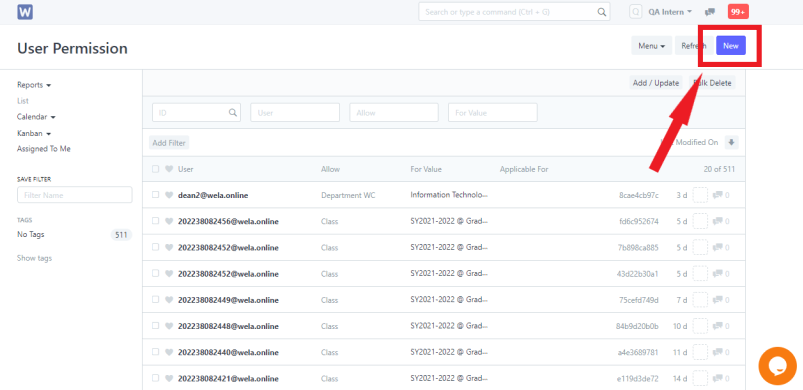Viewport: 803px width, 390px height.
Task: Like the 202238082449@wela.online row heart
Action: [168, 300]
